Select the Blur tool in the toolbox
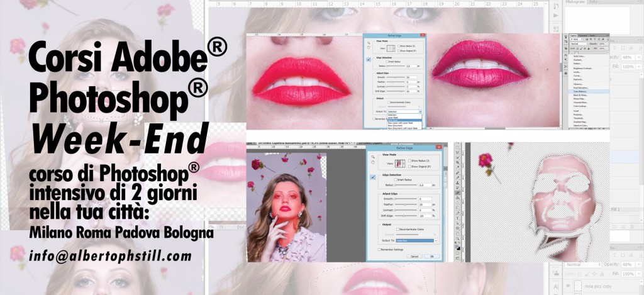 coord(458,202)
